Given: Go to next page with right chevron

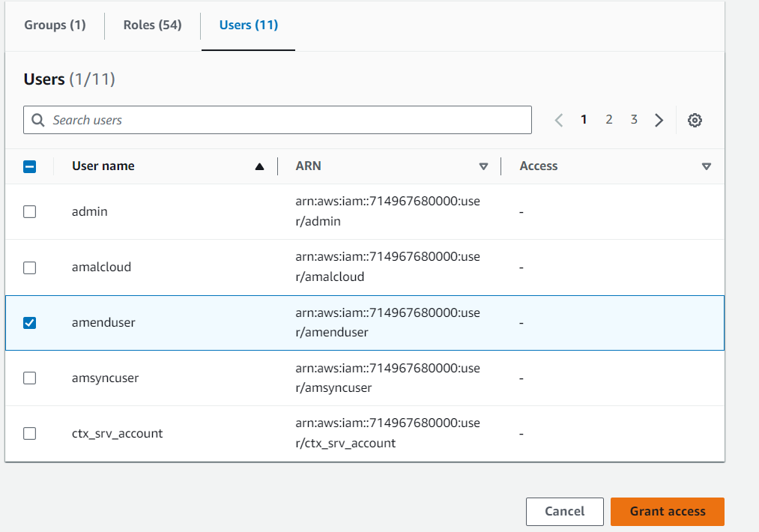Looking at the screenshot, I should click(x=659, y=119).
